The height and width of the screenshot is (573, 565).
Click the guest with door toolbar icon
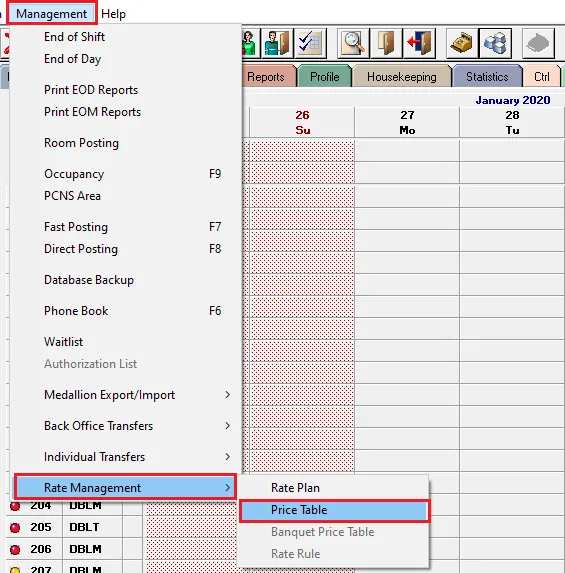pos(277,43)
